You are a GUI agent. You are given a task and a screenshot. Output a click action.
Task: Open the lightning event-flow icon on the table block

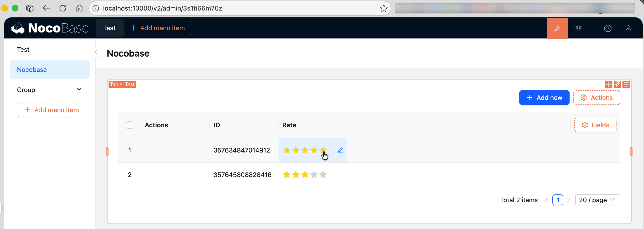click(617, 84)
